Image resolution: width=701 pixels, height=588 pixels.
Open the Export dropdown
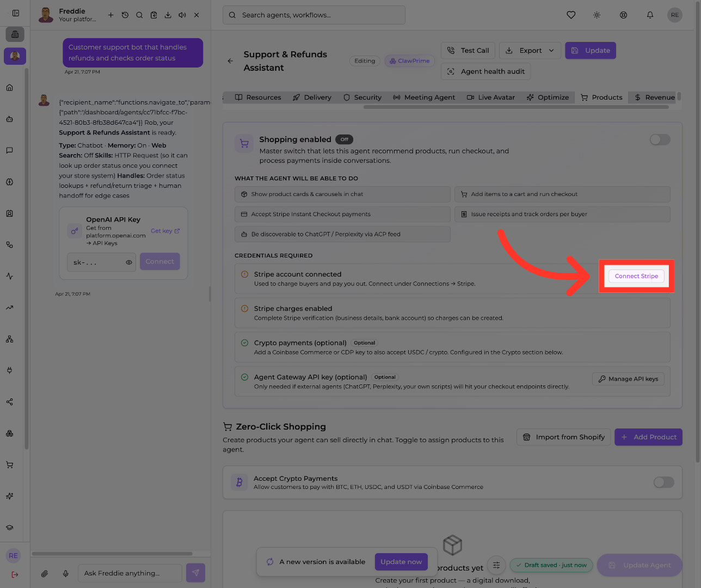coord(530,51)
